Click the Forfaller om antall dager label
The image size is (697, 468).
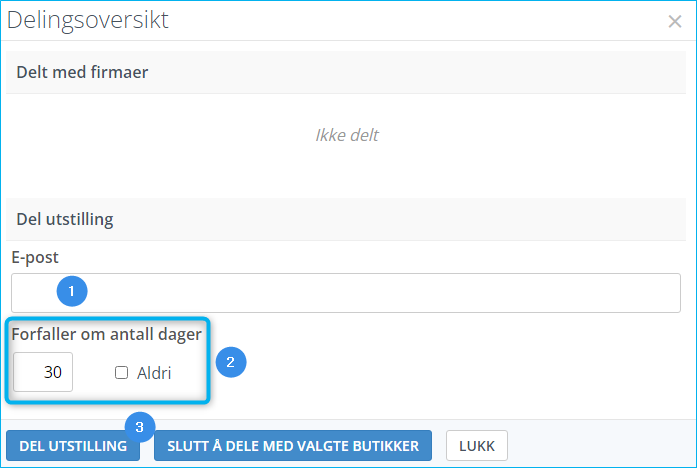[107, 334]
